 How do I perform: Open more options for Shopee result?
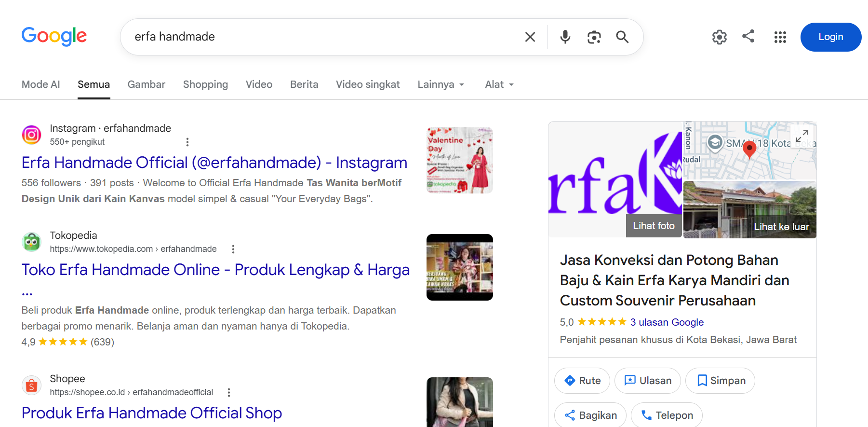(x=229, y=392)
